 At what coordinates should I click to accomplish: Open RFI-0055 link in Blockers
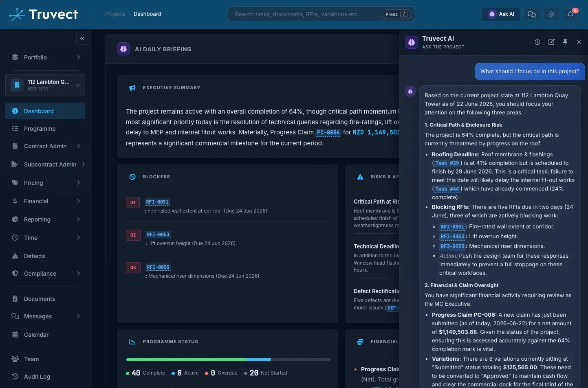[x=158, y=267]
